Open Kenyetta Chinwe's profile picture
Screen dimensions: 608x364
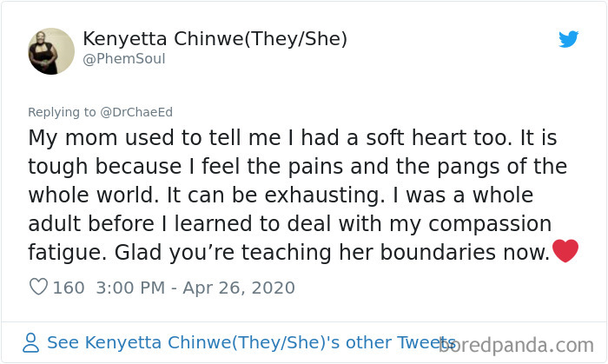pyautogui.click(x=51, y=51)
